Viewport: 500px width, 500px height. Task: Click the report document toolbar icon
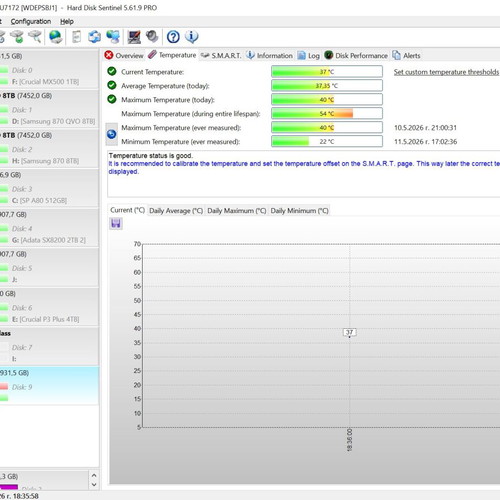click(x=77, y=37)
